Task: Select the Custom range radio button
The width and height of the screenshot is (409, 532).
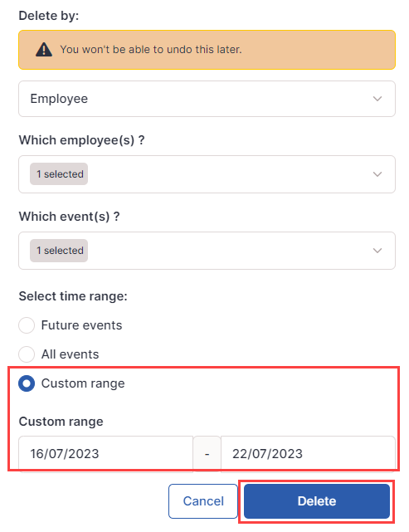Action: (x=27, y=383)
